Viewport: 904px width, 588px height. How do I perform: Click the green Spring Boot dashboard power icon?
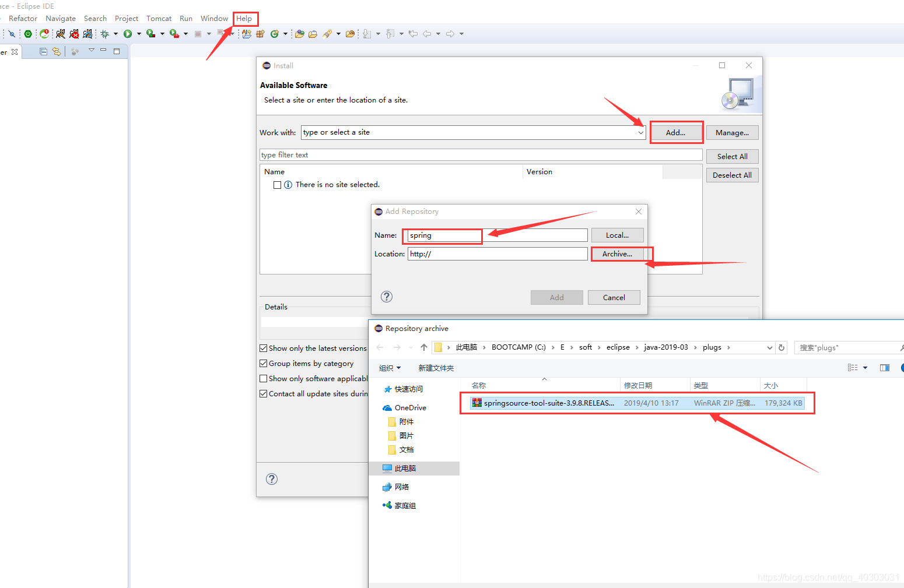(x=28, y=34)
